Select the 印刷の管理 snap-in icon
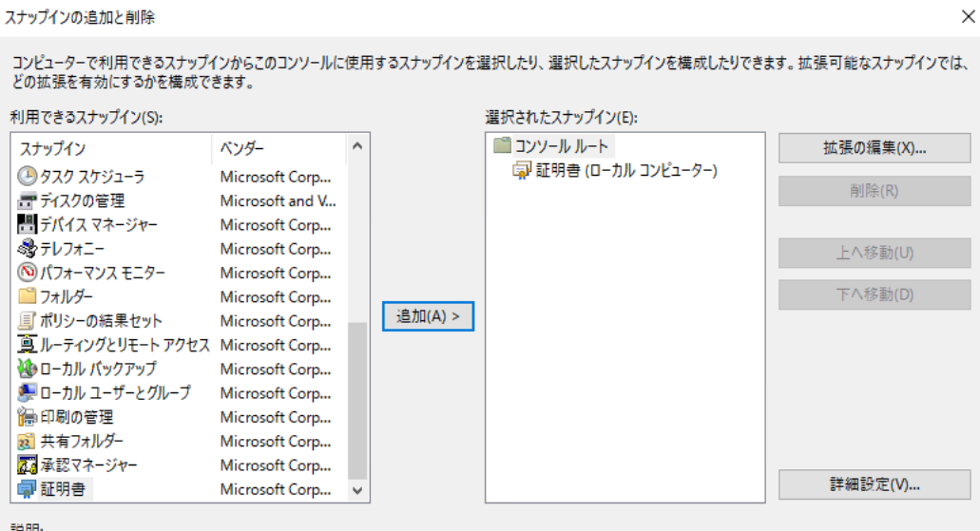Screen dimensions: 980x531 coord(28,417)
